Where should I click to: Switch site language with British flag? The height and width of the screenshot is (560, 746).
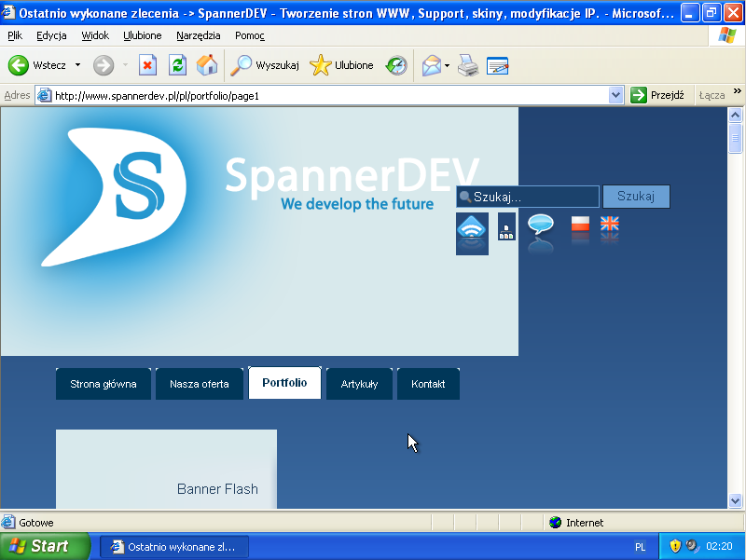coord(610,225)
